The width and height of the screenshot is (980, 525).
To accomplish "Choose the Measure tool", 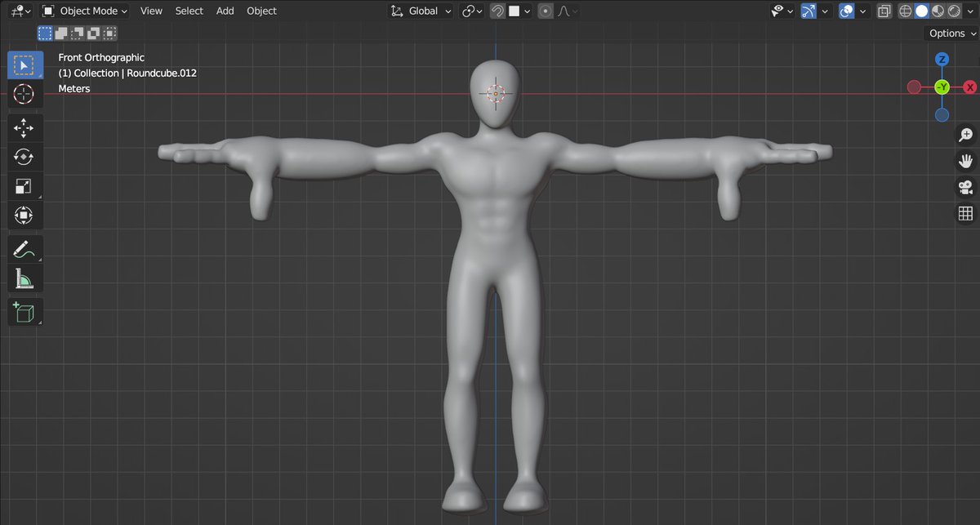I will [24, 278].
